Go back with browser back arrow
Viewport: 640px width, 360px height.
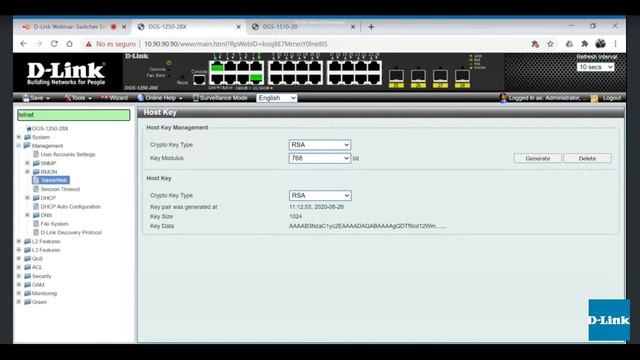click(x=23, y=44)
